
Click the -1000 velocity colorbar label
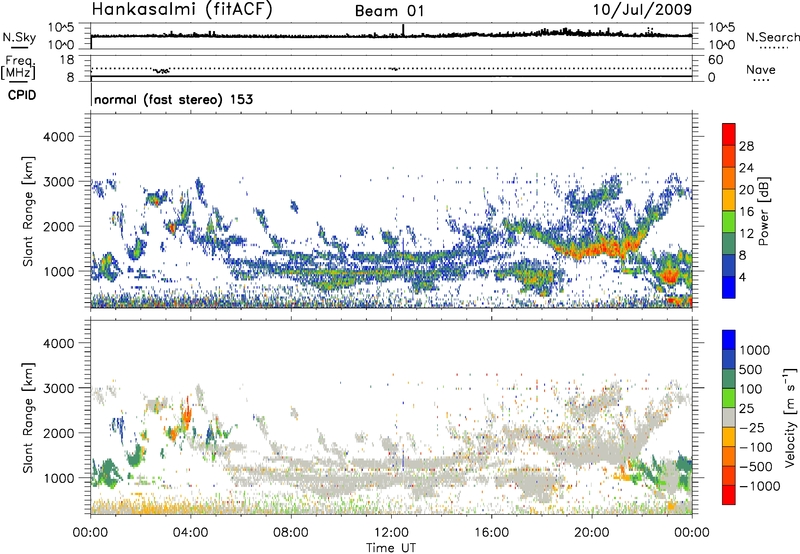pos(759,486)
